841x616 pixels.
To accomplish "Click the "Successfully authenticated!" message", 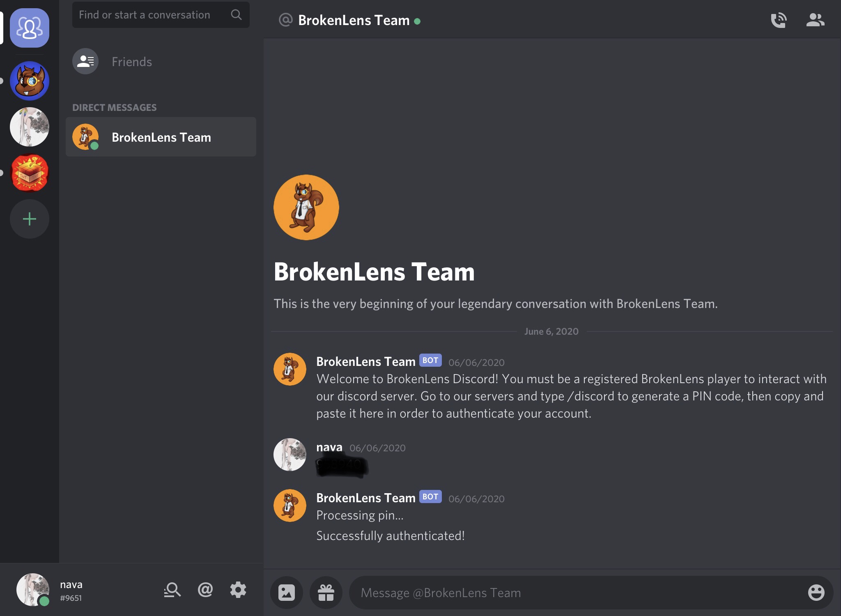I will click(x=391, y=536).
